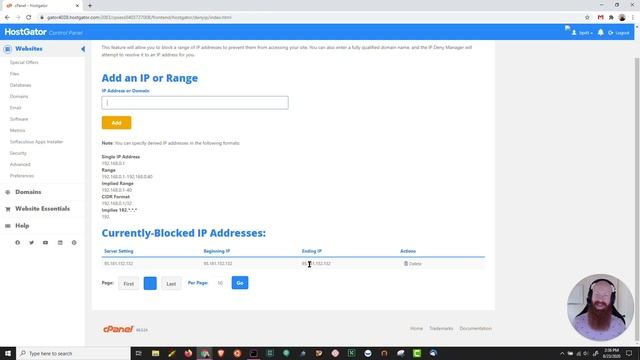
Task: Open Metrics in the Websites menu
Action: point(18,130)
